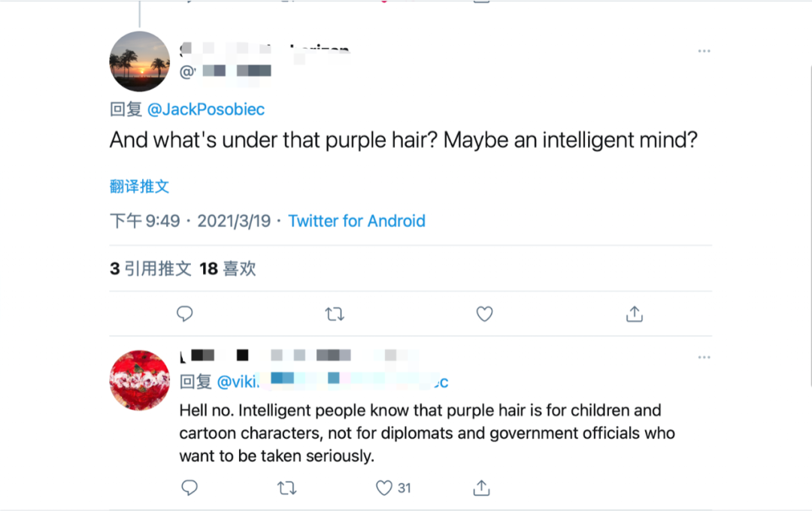Share the main tweet
Screen dimensions: 812x511
pos(635,314)
